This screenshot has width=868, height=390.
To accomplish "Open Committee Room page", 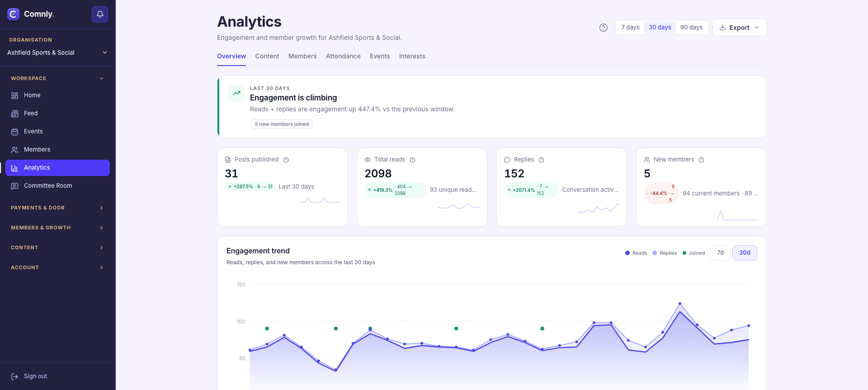I will pyautogui.click(x=57, y=186).
